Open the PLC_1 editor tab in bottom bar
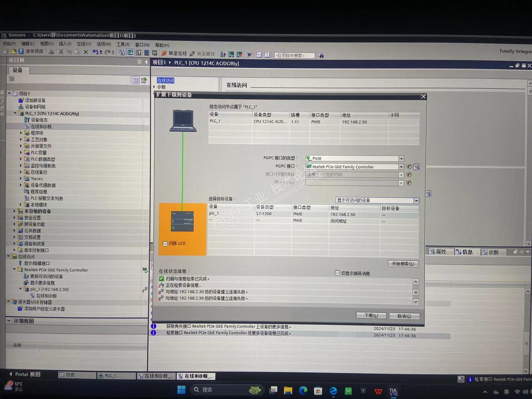 (x=116, y=376)
